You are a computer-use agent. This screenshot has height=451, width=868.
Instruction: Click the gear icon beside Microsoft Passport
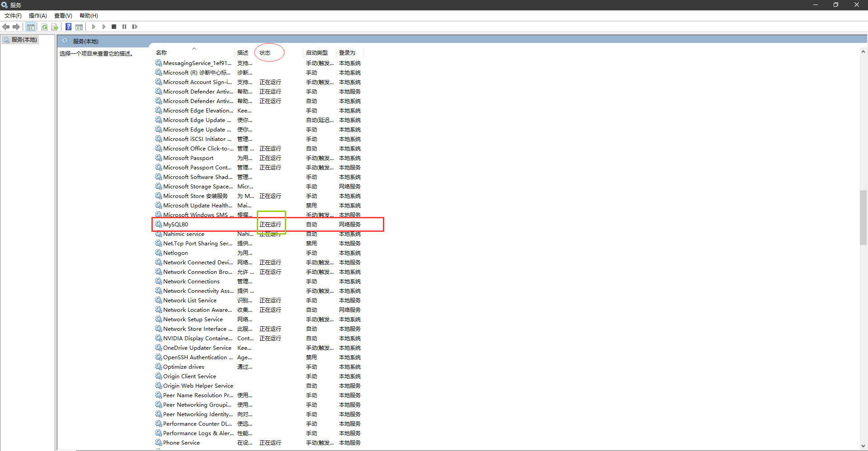(159, 158)
